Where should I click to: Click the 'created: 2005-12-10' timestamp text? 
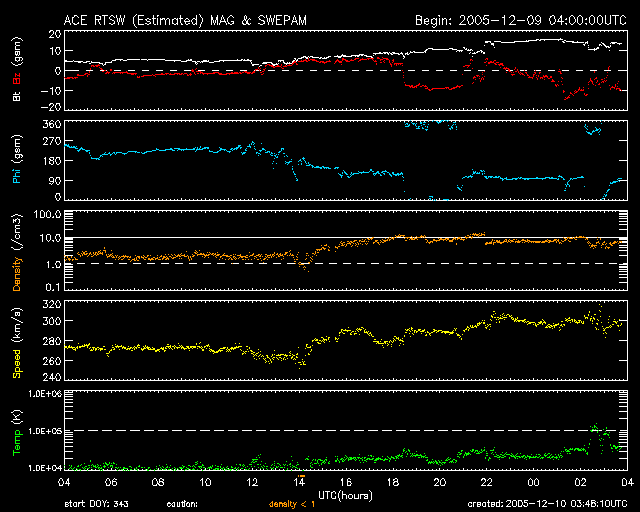[x=547, y=504]
